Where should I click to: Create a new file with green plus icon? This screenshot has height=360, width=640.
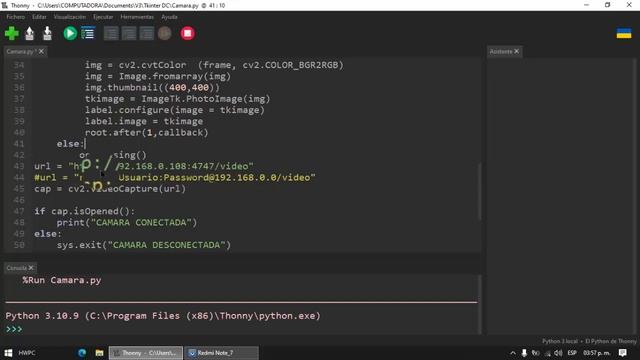click(12, 33)
